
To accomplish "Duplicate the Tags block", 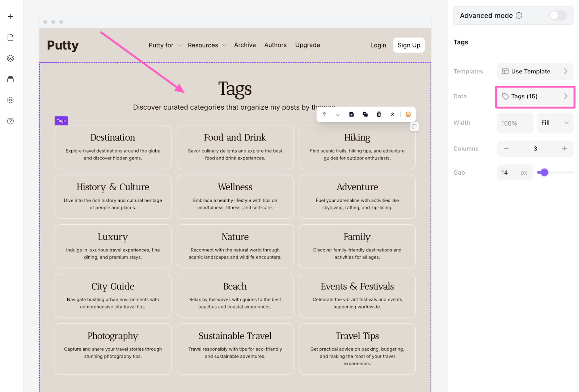I will (x=365, y=114).
